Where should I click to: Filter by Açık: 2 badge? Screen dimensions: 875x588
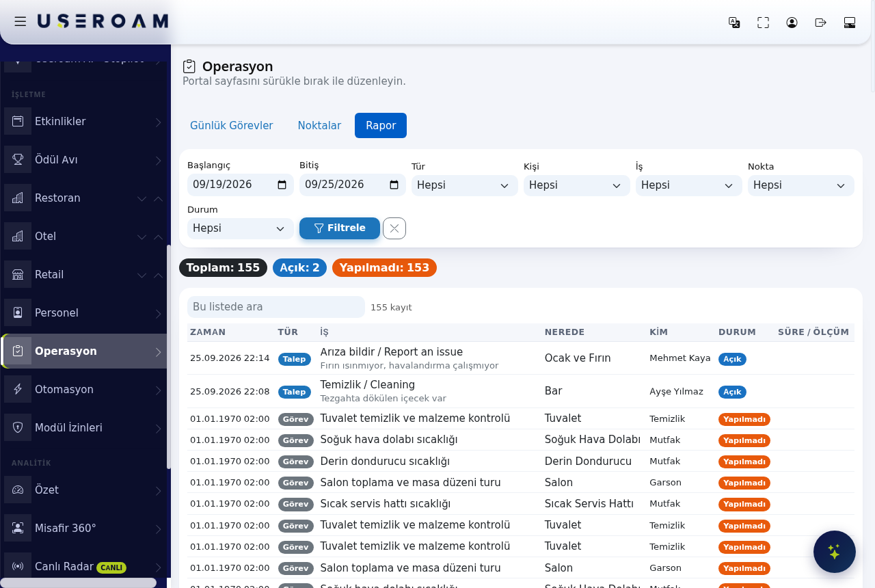coord(299,268)
